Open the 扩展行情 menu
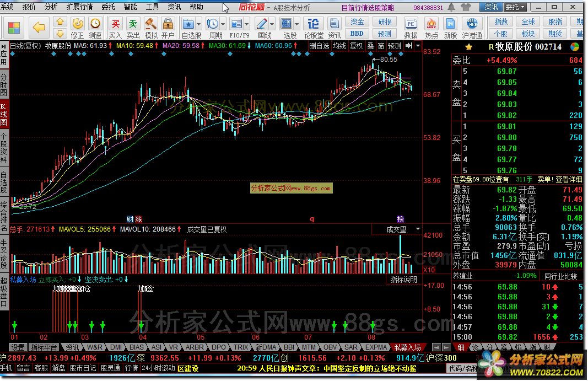The height and width of the screenshot is (381, 588). tap(79, 7)
